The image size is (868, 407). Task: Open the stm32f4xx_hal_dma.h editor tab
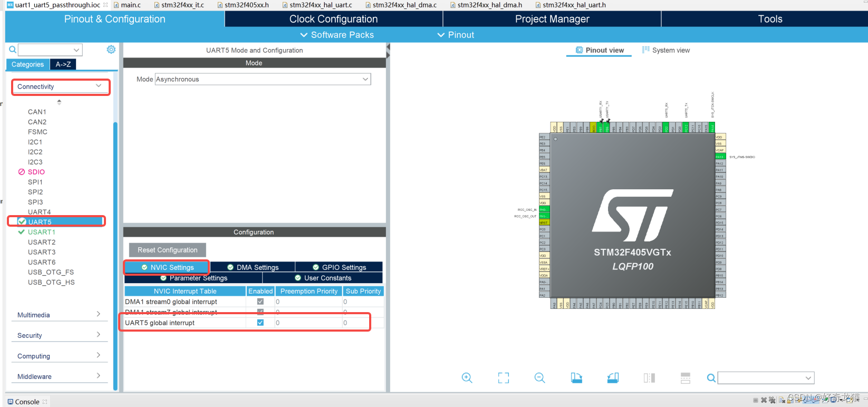point(485,5)
